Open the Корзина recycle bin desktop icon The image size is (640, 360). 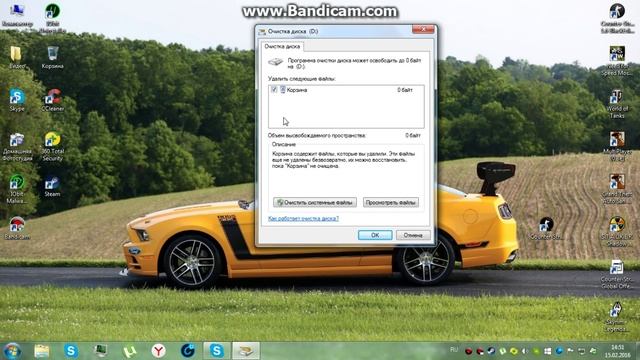coord(53,57)
